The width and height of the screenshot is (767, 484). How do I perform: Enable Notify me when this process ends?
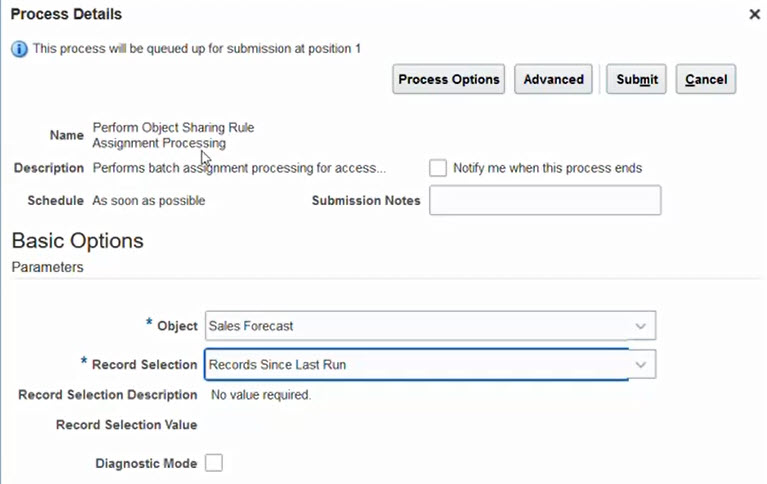click(438, 168)
